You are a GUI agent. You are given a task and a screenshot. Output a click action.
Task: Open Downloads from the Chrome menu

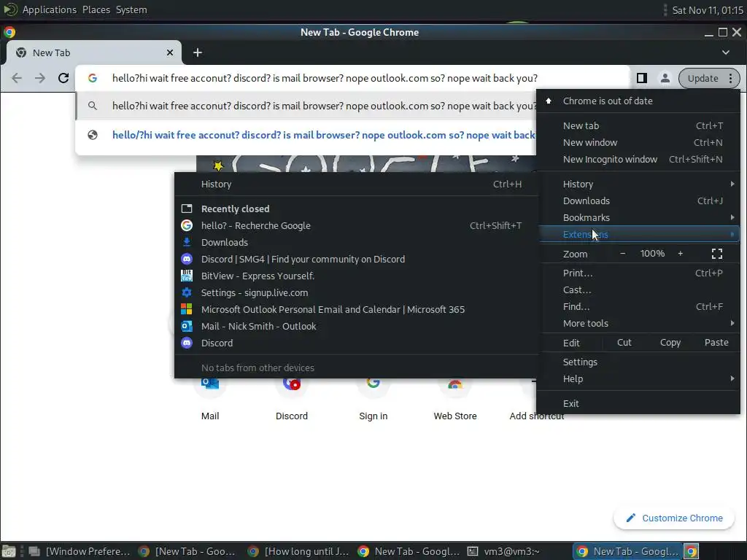[638, 201]
